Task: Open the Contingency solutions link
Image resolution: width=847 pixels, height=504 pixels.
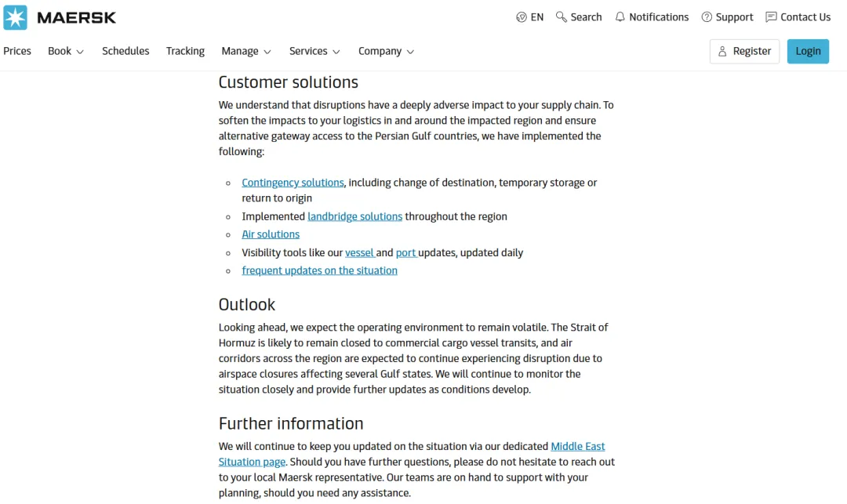Action: tap(293, 183)
